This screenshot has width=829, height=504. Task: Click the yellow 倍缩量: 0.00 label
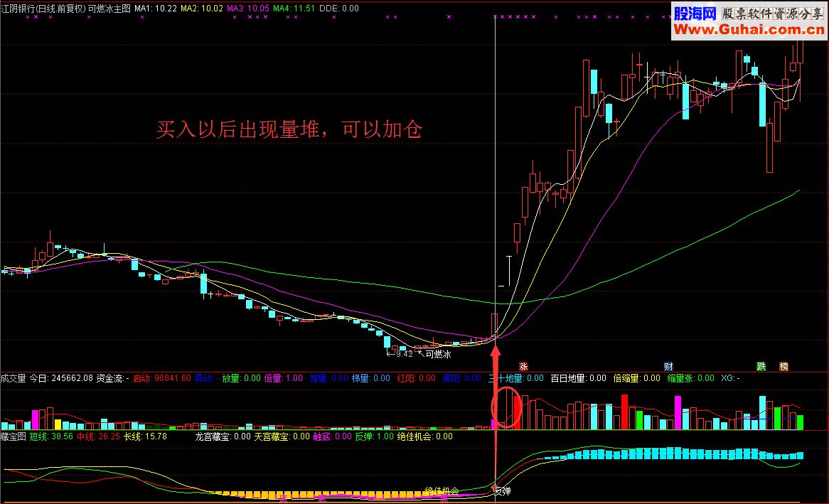point(636,378)
